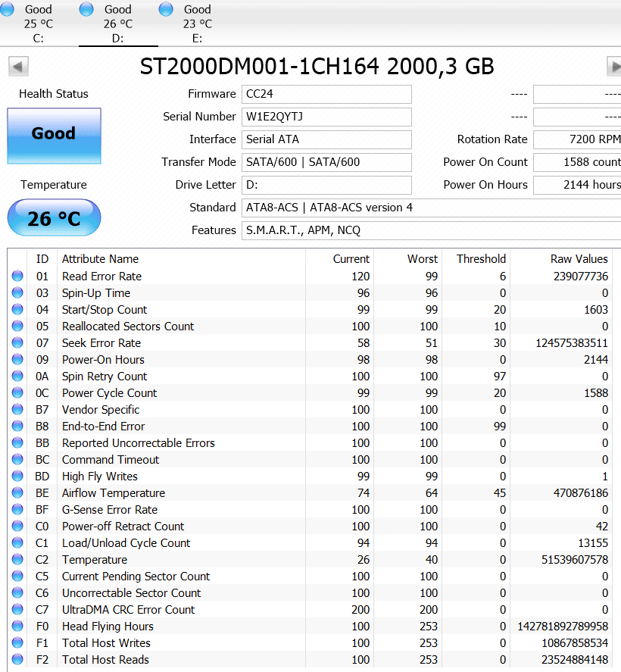Click status icon of Uncorrectable Sector Count
The image size is (621, 672).
(x=17, y=592)
